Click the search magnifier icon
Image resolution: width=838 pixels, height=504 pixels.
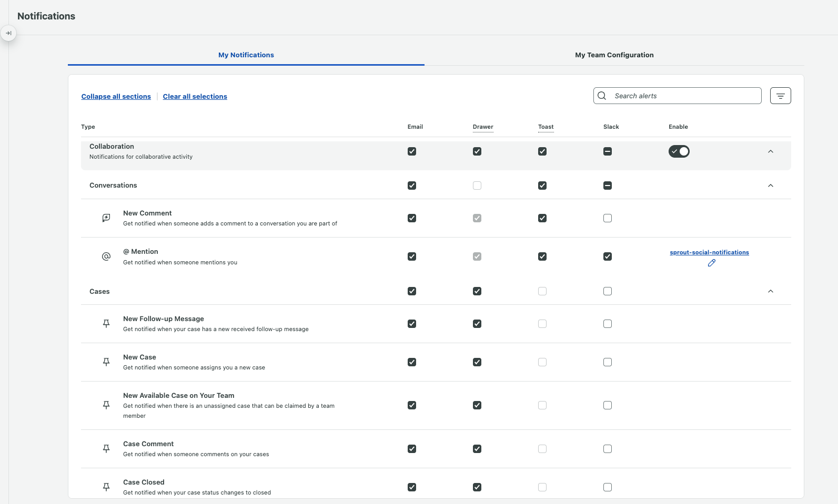click(602, 96)
